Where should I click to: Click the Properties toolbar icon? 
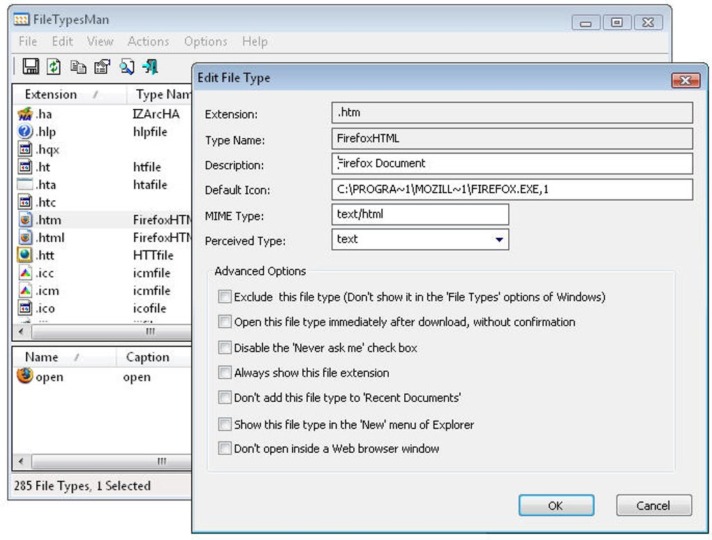point(102,67)
